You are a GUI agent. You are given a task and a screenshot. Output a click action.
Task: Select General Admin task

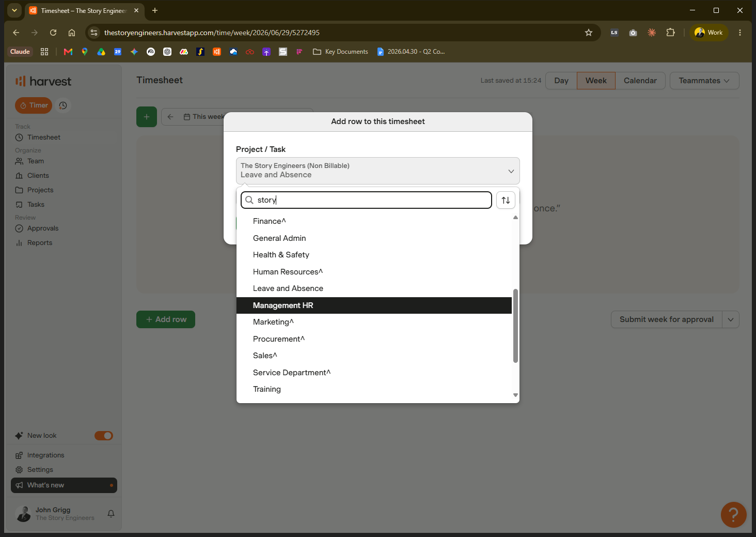pos(374,238)
